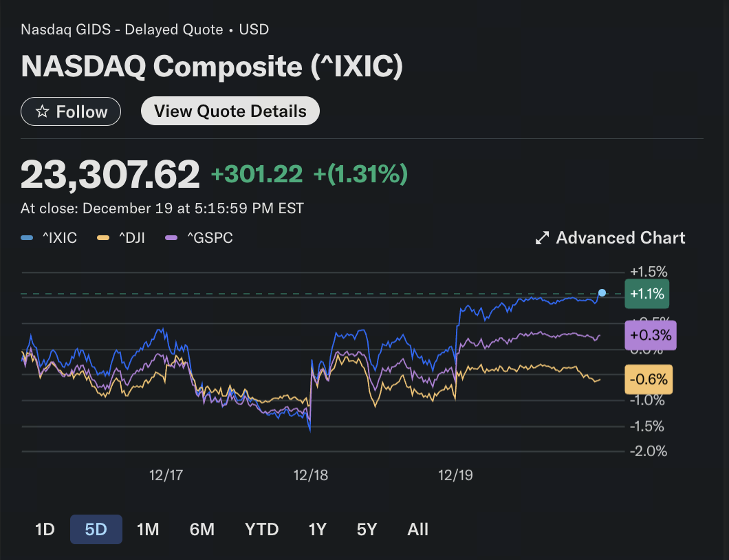
Task: Switch chart to 1M range
Action: pyautogui.click(x=148, y=529)
